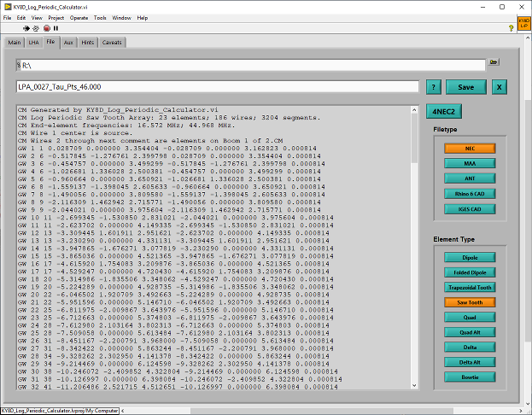Choose Saw Tooth element type

470,302
